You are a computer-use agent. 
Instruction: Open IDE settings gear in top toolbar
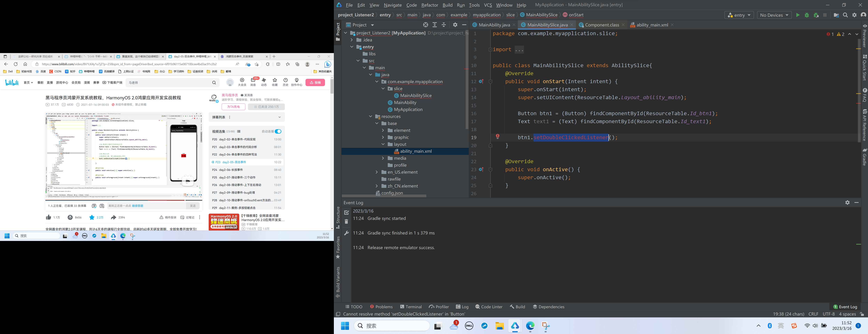(x=854, y=15)
